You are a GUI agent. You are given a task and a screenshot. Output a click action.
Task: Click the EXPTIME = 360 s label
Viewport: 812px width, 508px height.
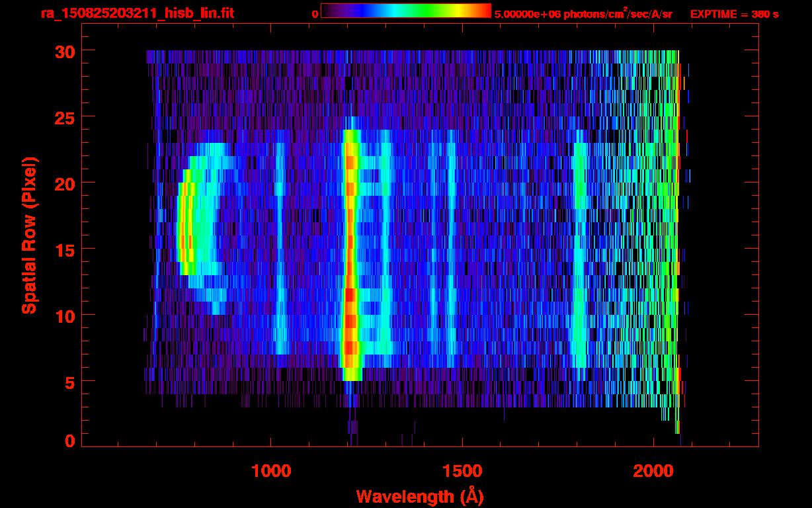point(734,14)
